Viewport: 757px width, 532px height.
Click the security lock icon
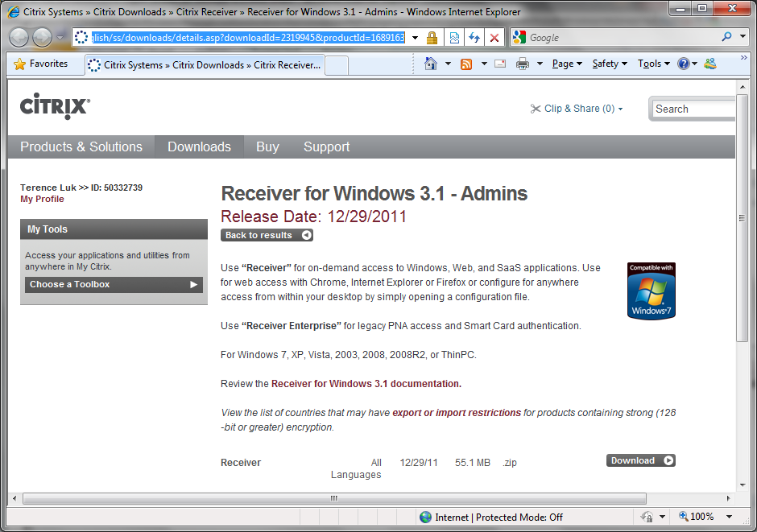tap(432, 38)
